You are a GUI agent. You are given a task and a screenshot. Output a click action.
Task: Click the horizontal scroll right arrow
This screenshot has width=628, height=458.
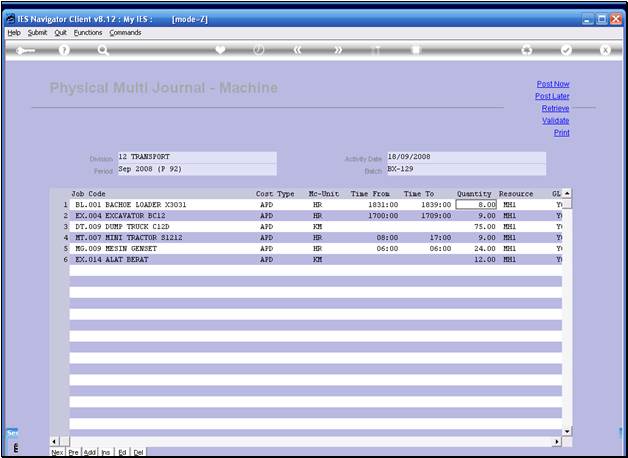(557, 442)
